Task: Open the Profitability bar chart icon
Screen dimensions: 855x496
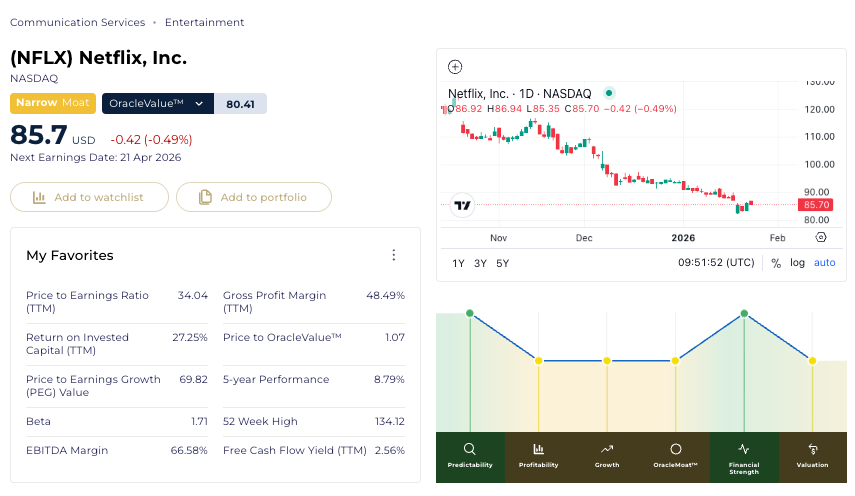Action: (x=538, y=449)
